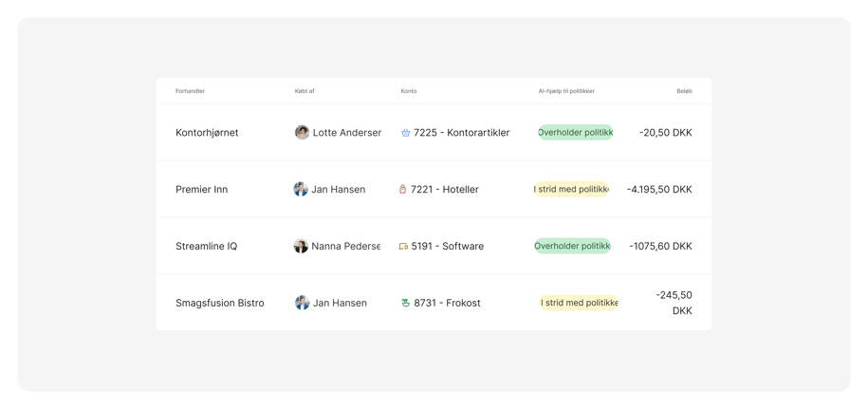Click Nanna Pedersen's profile avatar
Viewport: 868px width, 409px height.
[x=301, y=247]
